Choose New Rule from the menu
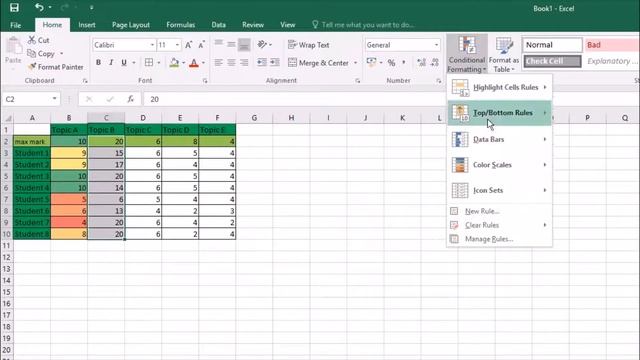Screen dimensions: 640x360 coord(500,211)
